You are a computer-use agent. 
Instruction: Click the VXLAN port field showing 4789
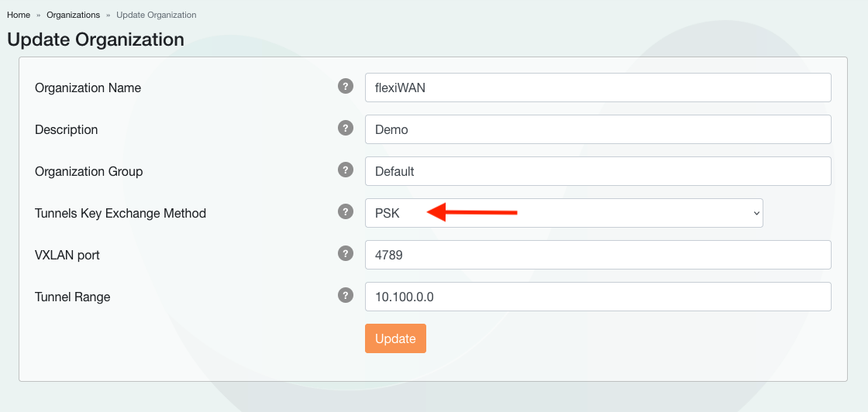pyautogui.click(x=598, y=255)
